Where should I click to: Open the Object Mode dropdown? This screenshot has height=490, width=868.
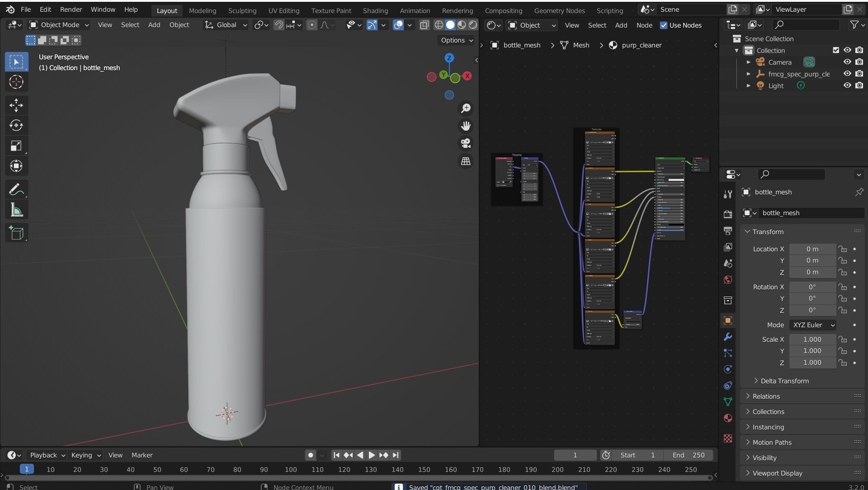pos(59,25)
